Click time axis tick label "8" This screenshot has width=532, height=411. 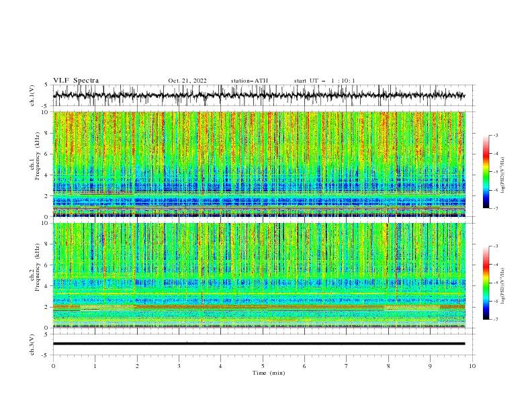tap(388, 366)
